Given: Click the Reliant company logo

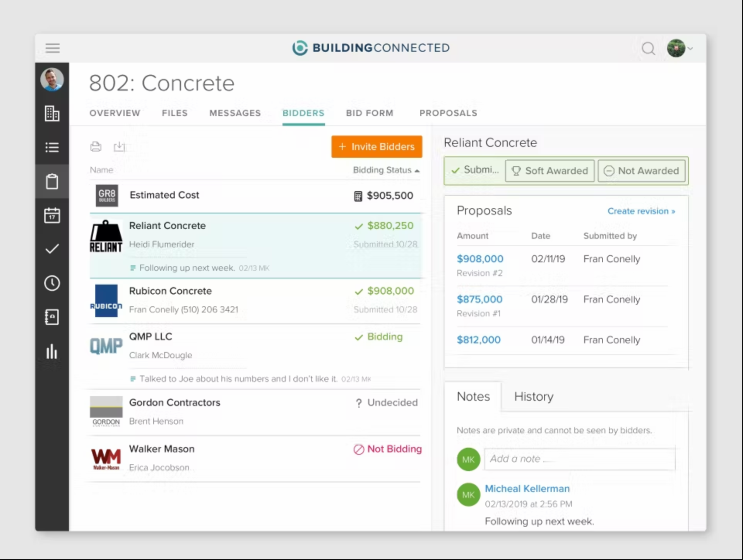Looking at the screenshot, I should pyautogui.click(x=106, y=237).
